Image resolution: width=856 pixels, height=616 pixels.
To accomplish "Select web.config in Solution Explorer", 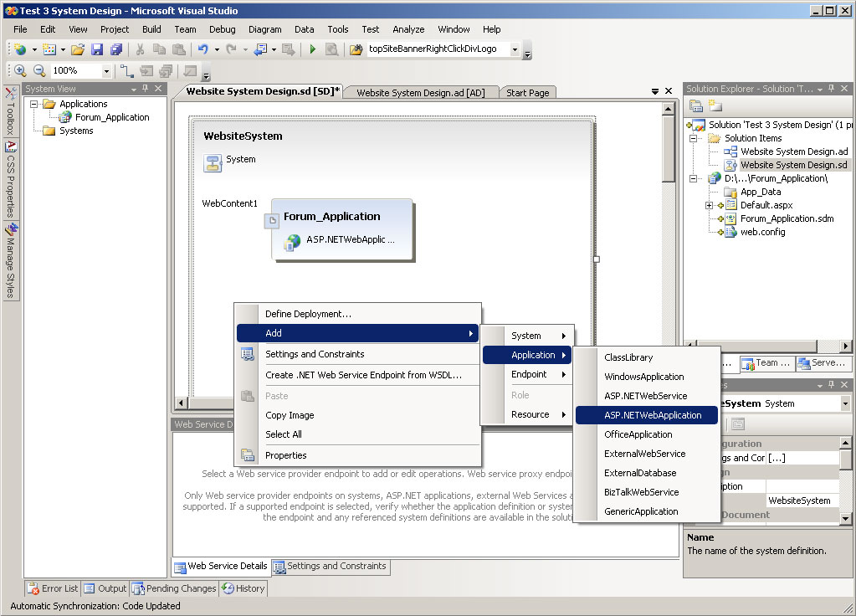I will (x=762, y=232).
